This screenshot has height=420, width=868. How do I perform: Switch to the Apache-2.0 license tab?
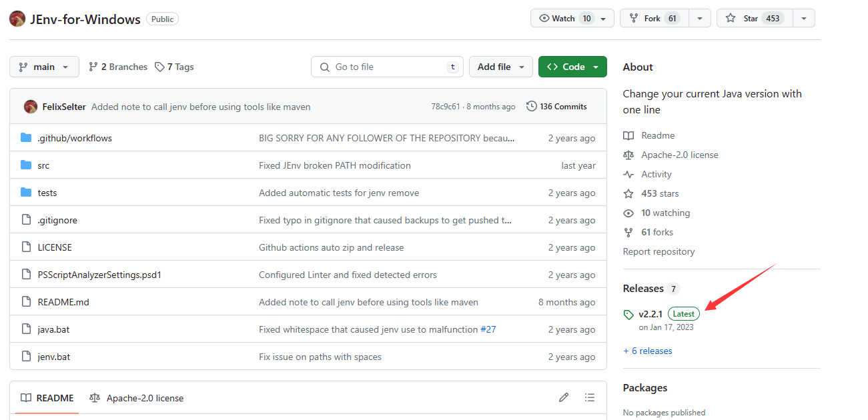point(137,398)
